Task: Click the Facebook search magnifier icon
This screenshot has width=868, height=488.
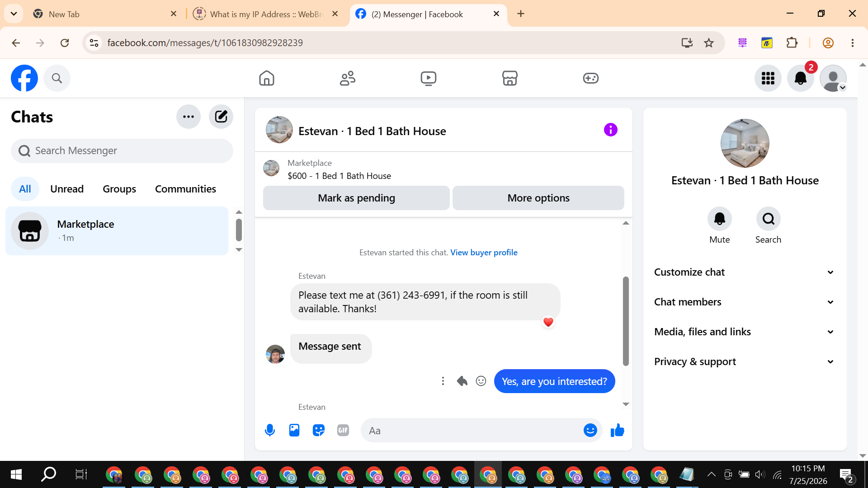Action: click(57, 78)
